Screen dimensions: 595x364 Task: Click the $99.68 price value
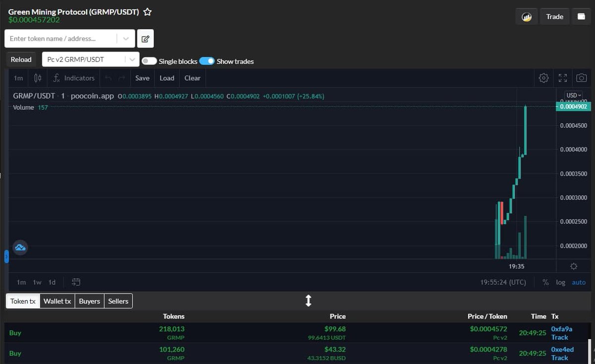[335, 329]
